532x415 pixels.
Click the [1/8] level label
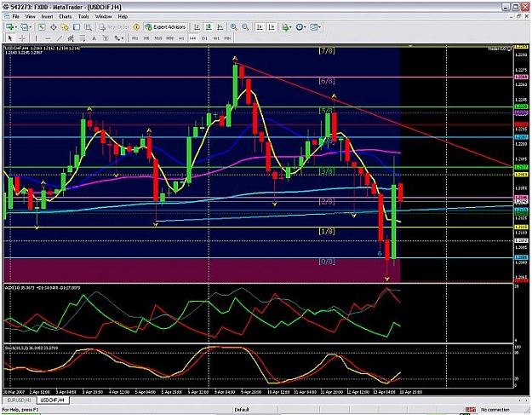(327, 231)
